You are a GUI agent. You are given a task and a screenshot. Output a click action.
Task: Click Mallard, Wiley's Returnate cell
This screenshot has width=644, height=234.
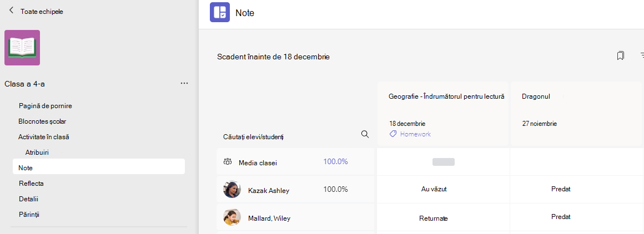444,217
